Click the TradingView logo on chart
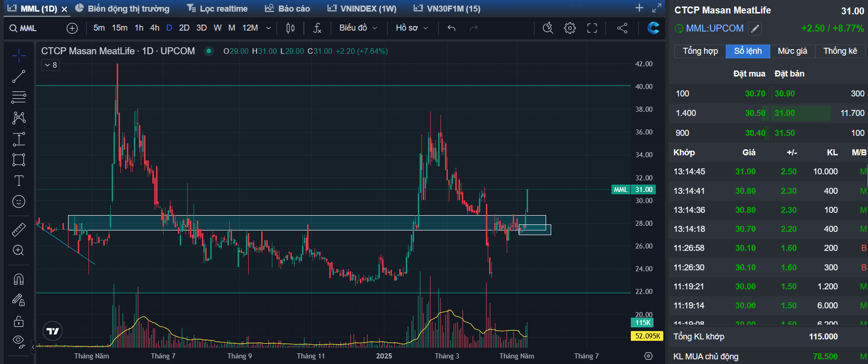The image size is (868, 364). pyautogui.click(x=53, y=331)
